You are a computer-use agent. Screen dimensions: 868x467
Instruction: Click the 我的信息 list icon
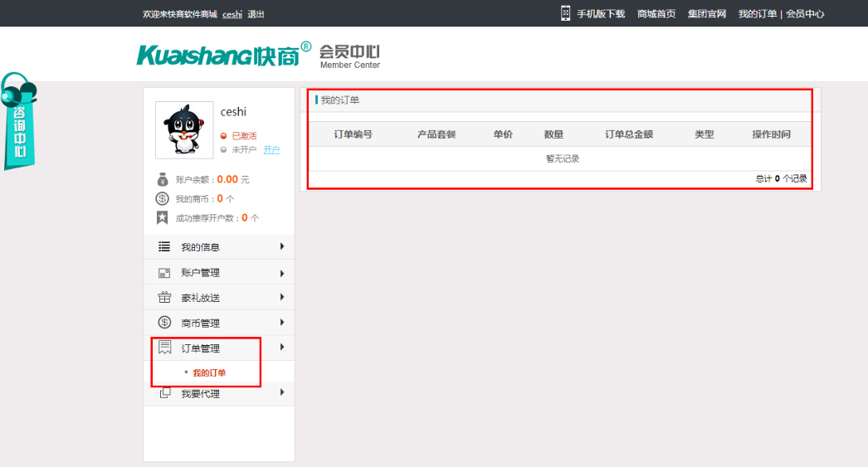[164, 247]
